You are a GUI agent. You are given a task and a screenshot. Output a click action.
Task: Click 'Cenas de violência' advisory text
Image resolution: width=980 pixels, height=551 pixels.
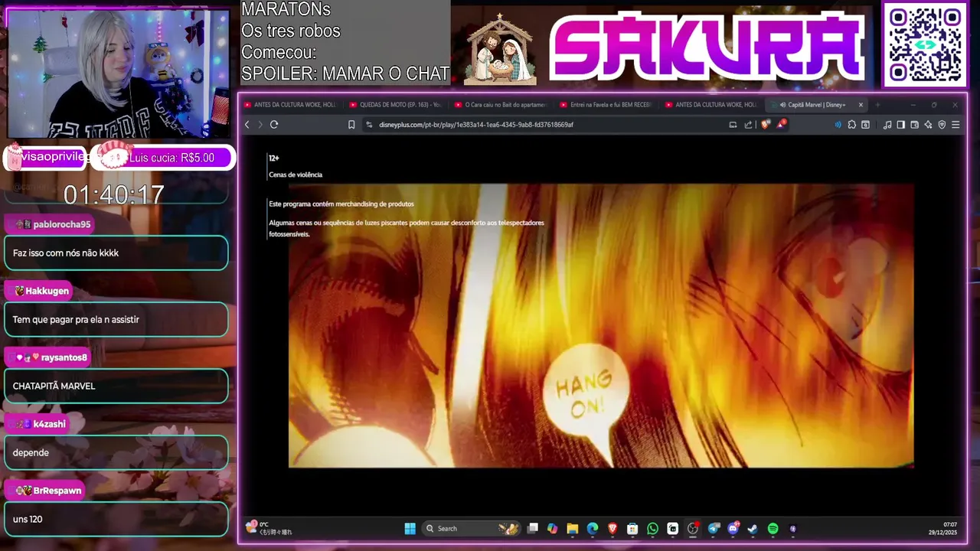click(x=296, y=174)
